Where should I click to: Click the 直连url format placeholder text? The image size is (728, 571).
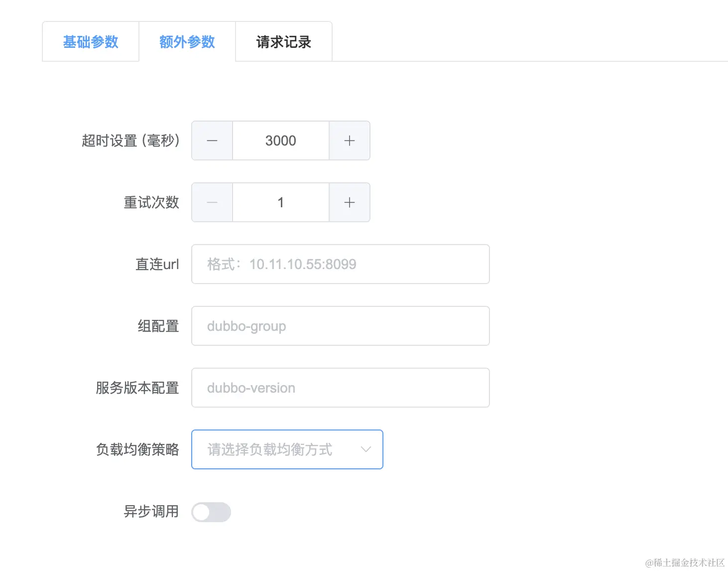303,264
